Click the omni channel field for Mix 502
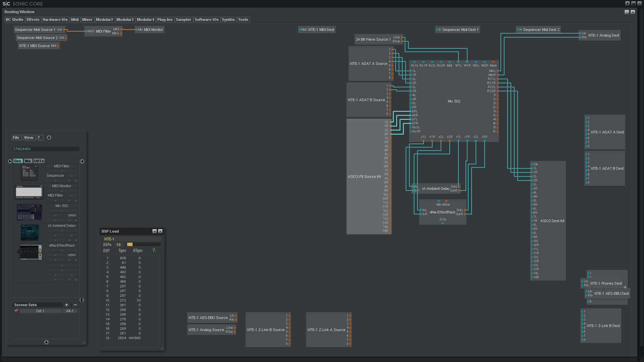The image size is (644, 362). pos(72,215)
